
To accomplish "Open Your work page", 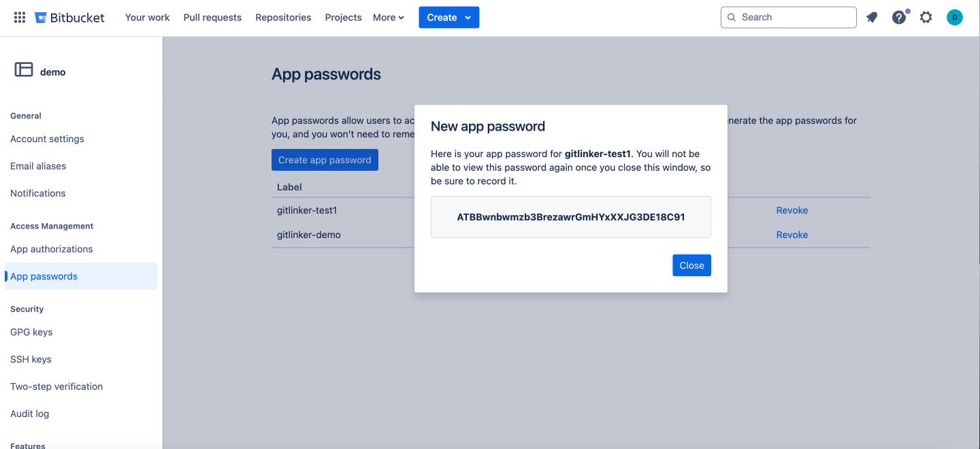I will (x=148, y=18).
